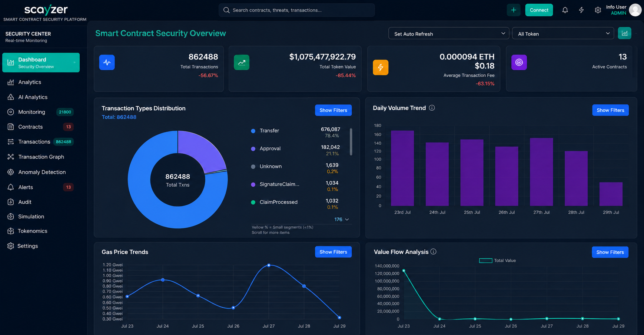This screenshot has height=335, width=644.
Task: Toggle the Total Value legend in Value Flow chart
Action: tap(497, 261)
